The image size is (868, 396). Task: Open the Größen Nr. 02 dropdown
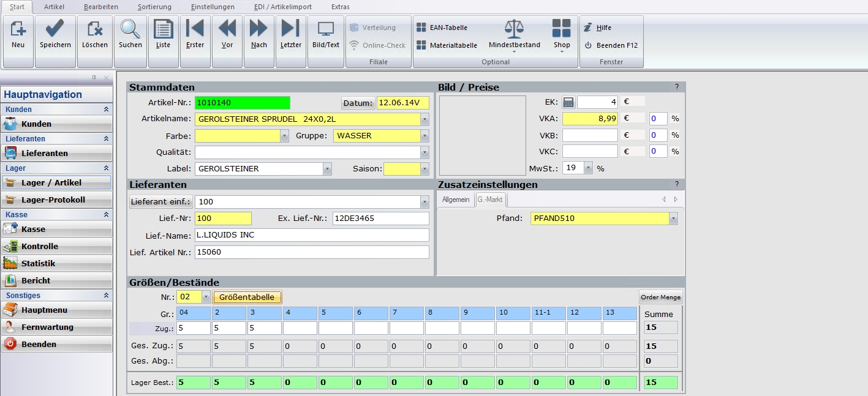pyautogui.click(x=206, y=297)
